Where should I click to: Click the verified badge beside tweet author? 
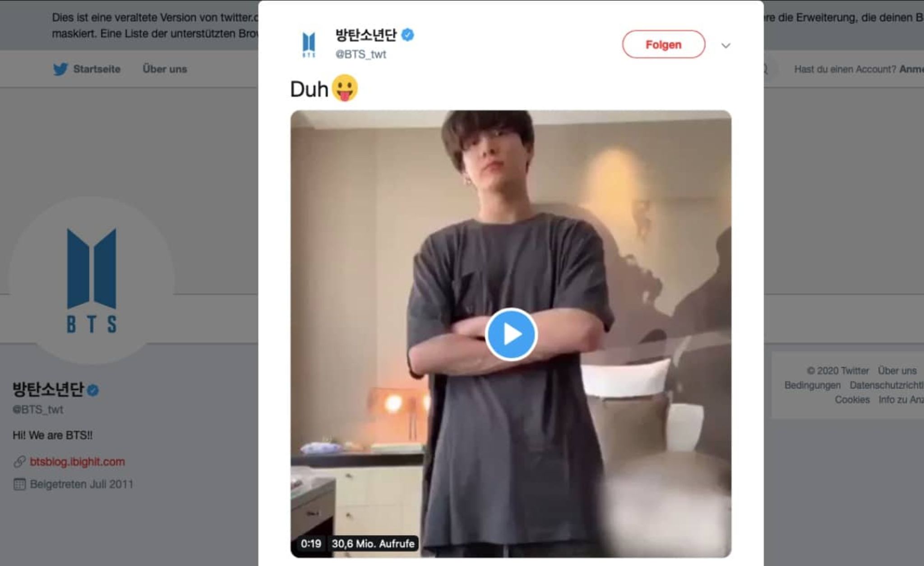pyautogui.click(x=407, y=35)
